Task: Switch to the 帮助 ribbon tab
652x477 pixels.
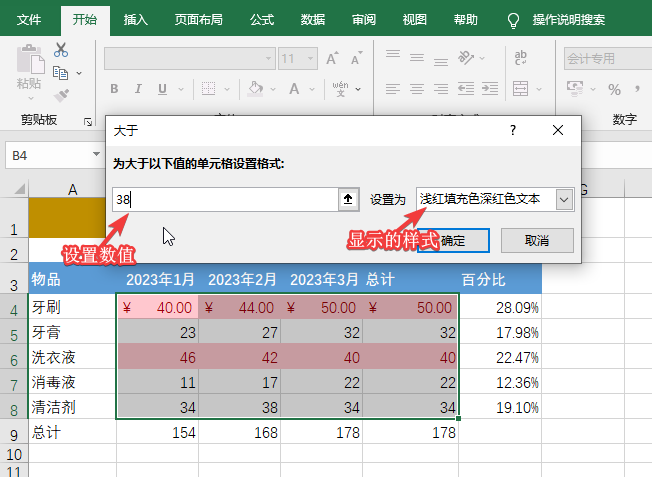Action: point(466,20)
